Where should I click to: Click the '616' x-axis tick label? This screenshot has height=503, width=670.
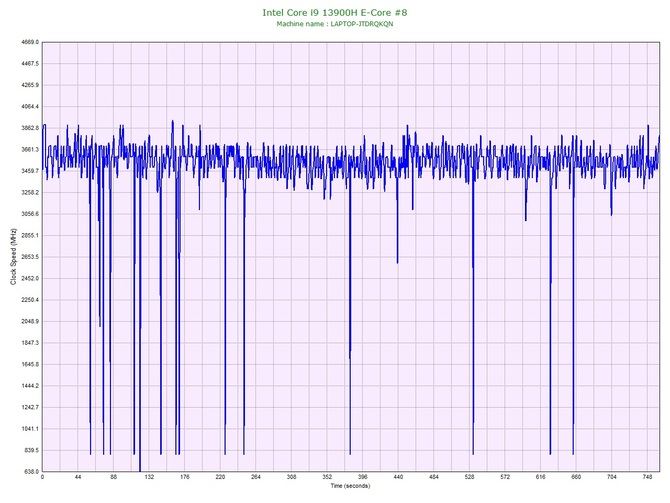point(541,477)
